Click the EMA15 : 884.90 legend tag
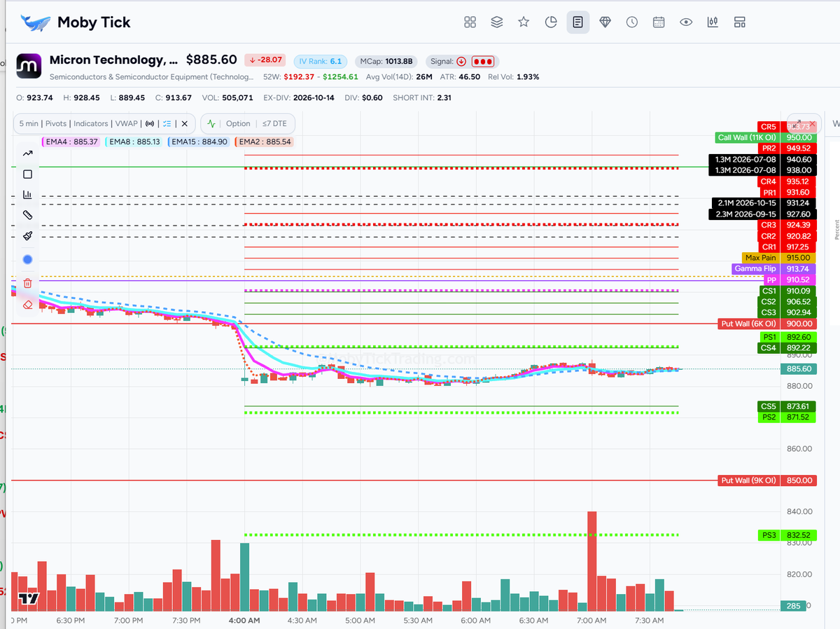This screenshot has width=840, height=629. coord(199,141)
